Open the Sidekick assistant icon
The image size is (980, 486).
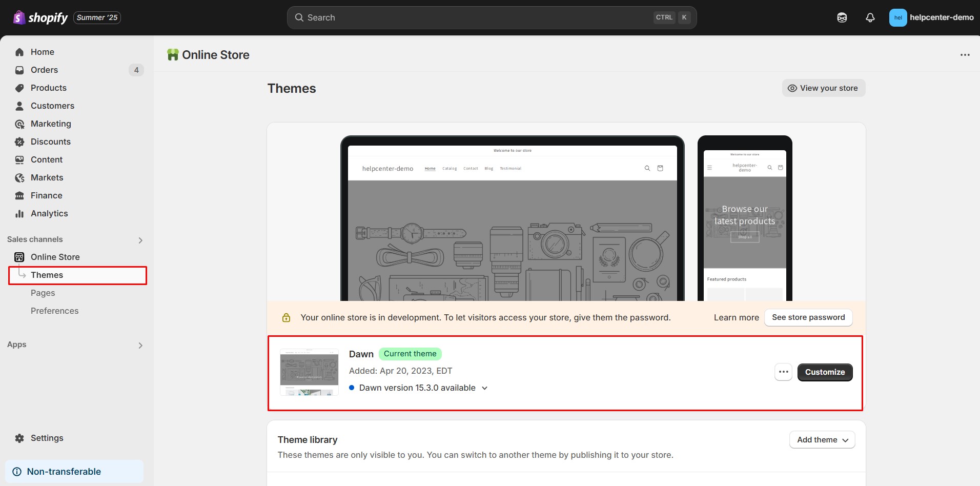pyautogui.click(x=842, y=18)
